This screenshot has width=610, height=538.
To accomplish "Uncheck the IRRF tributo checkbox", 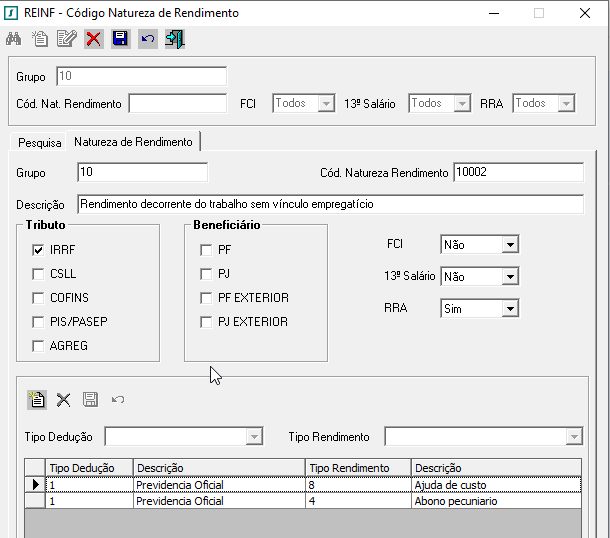I will [x=38, y=250].
